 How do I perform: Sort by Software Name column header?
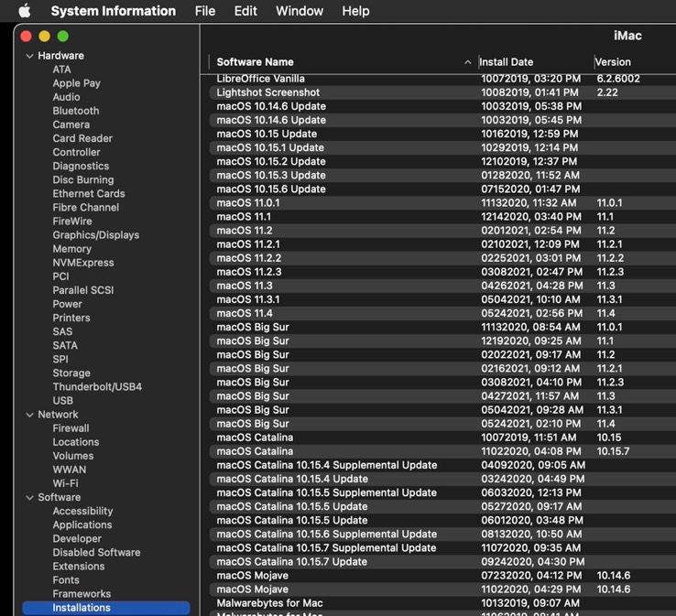tap(256, 62)
